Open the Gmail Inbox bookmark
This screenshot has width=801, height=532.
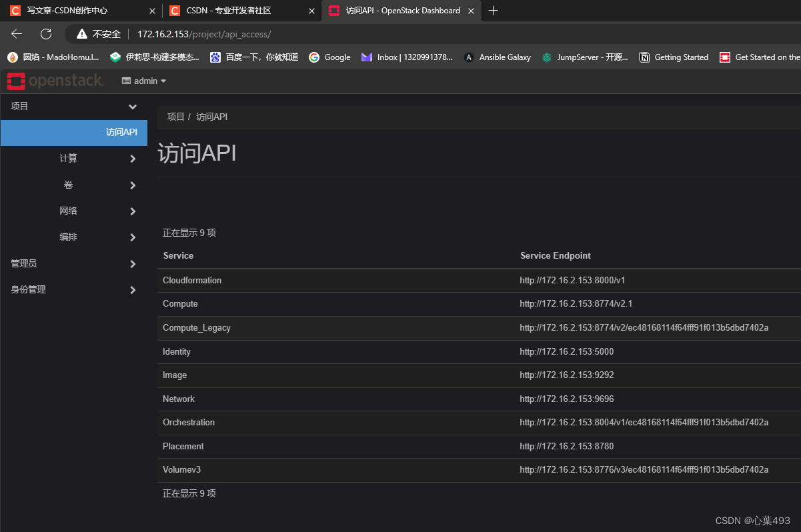pos(401,57)
